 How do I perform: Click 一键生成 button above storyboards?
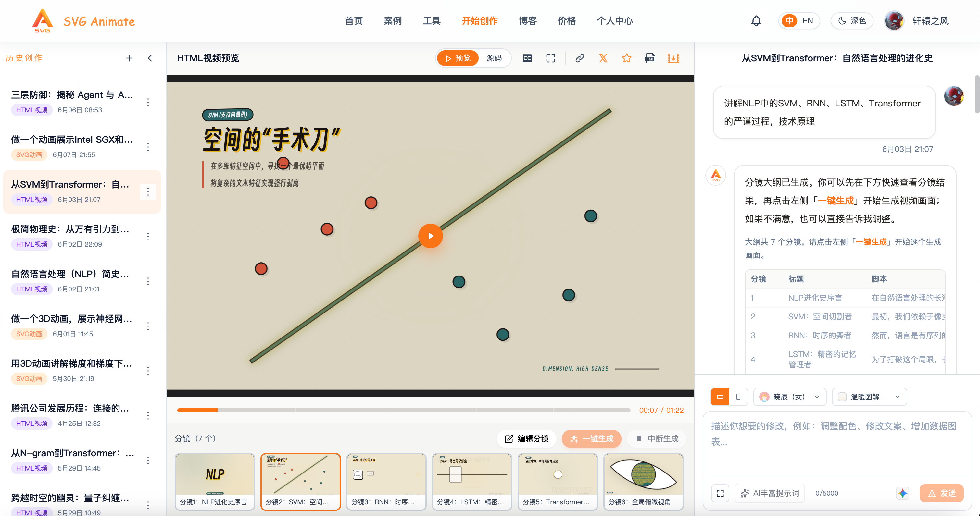[591, 438]
